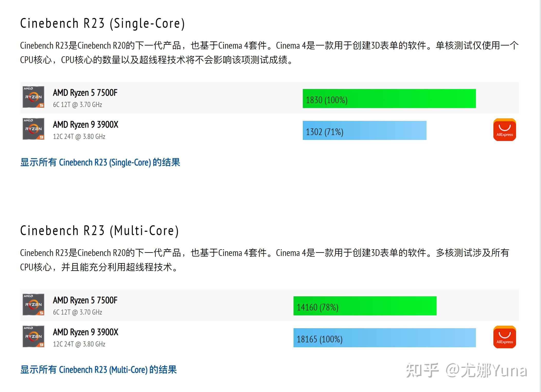Select AMD Ryzen 9 3900X name in Single-Core list

(x=86, y=124)
